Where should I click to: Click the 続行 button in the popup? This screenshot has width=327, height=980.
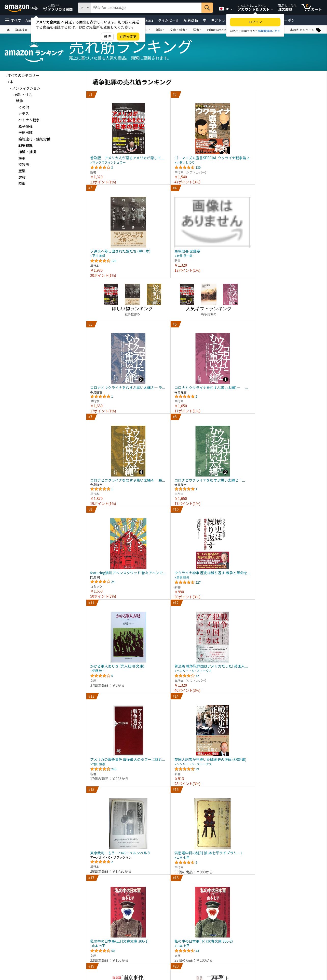(x=107, y=37)
